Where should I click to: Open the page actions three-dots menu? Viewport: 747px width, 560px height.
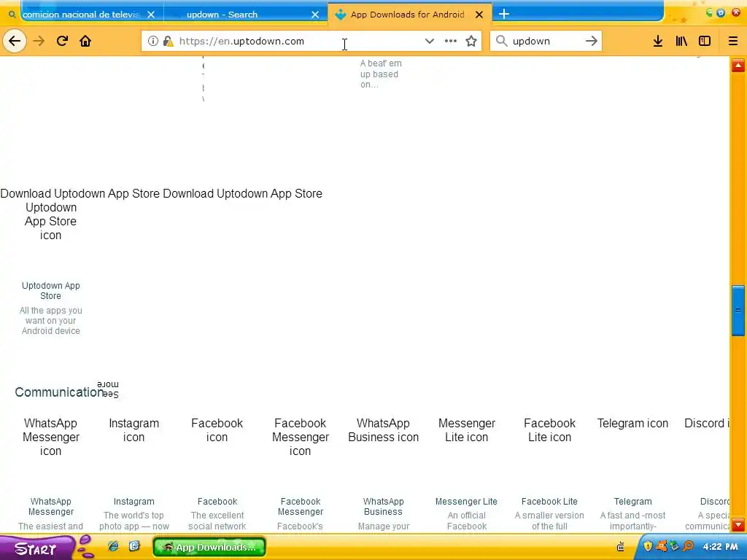point(451,41)
